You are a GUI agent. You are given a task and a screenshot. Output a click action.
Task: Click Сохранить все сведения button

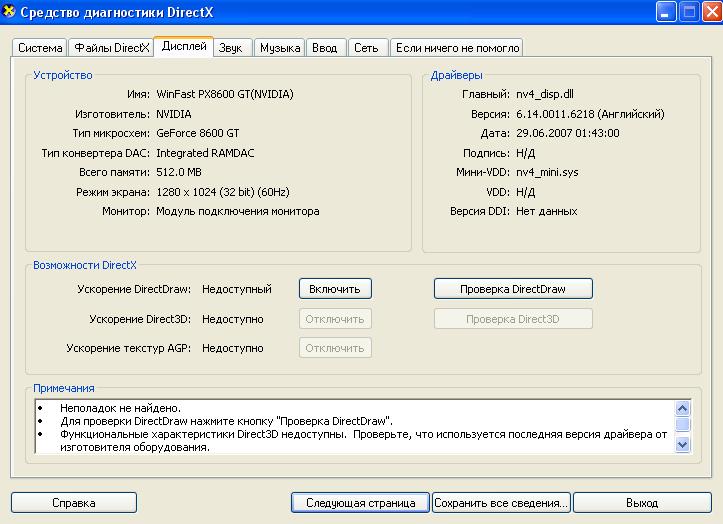[x=501, y=503]
